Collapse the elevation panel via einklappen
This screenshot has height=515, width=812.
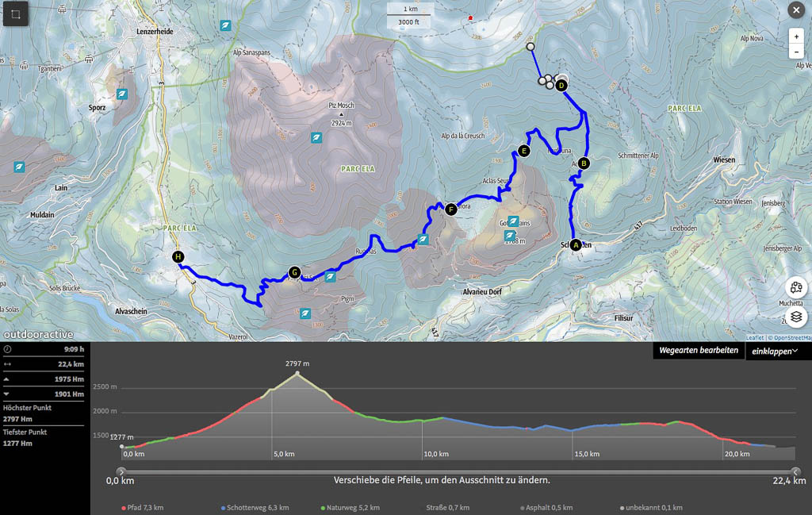coord(775,351)
